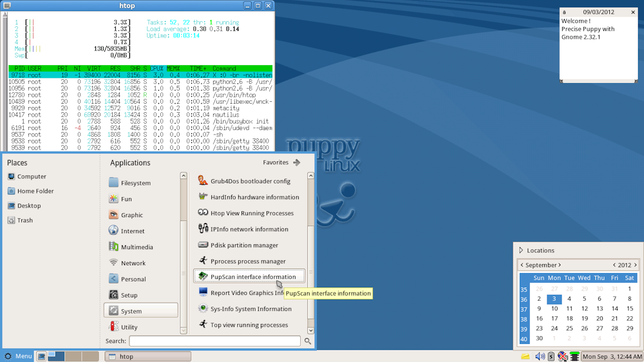The image size is (644, 362).
Task: Open the disconnected network tray icon
Action: [563, 357]
